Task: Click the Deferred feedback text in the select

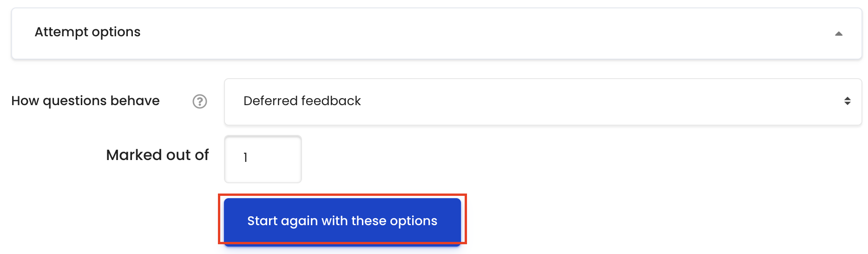Action: 302,101
